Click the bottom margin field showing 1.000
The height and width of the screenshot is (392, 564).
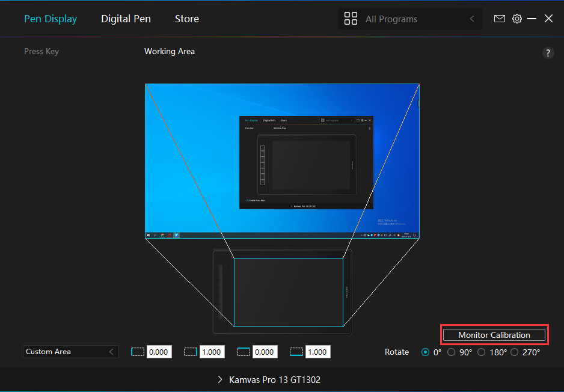click(317, 352)
